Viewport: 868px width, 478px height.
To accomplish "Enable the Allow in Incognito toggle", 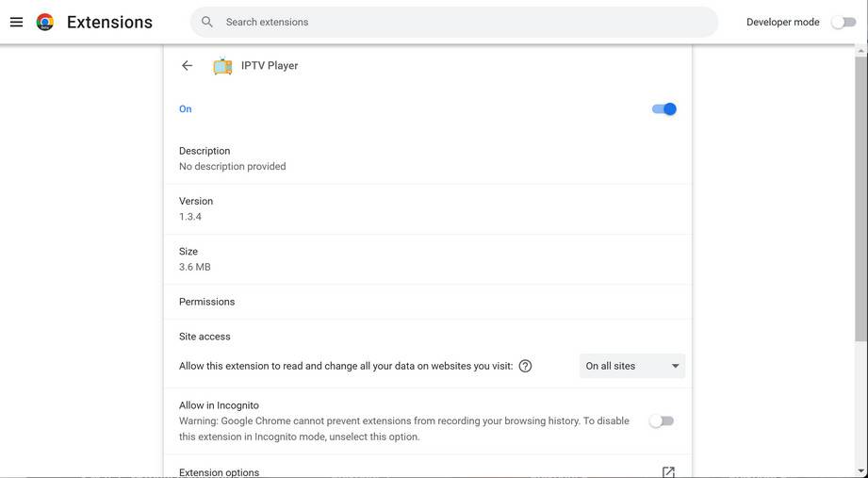I will click(662, 421).
